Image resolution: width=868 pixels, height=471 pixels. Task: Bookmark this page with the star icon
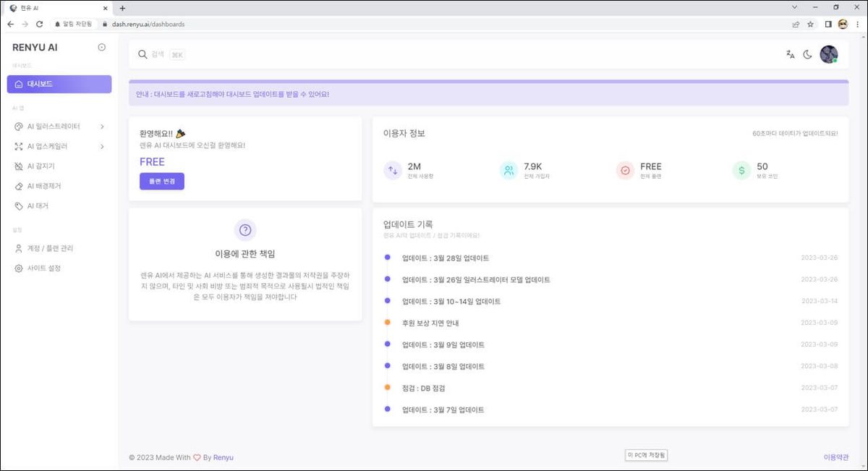pyautogui.click(x=811, y=24)
